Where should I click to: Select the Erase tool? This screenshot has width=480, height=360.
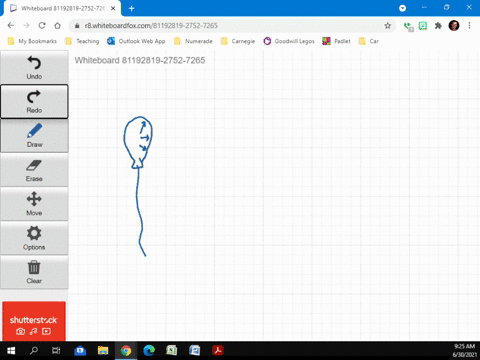click(x=34, y=170)
